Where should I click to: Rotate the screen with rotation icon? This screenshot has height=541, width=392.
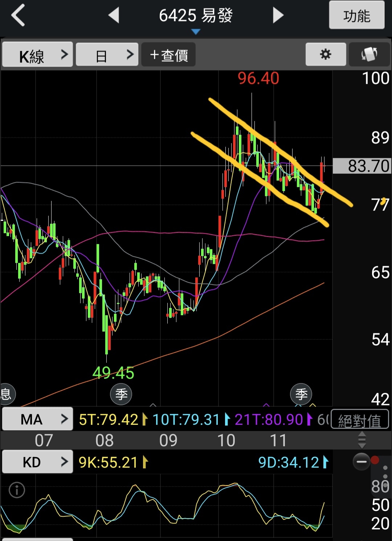[369, 54]
